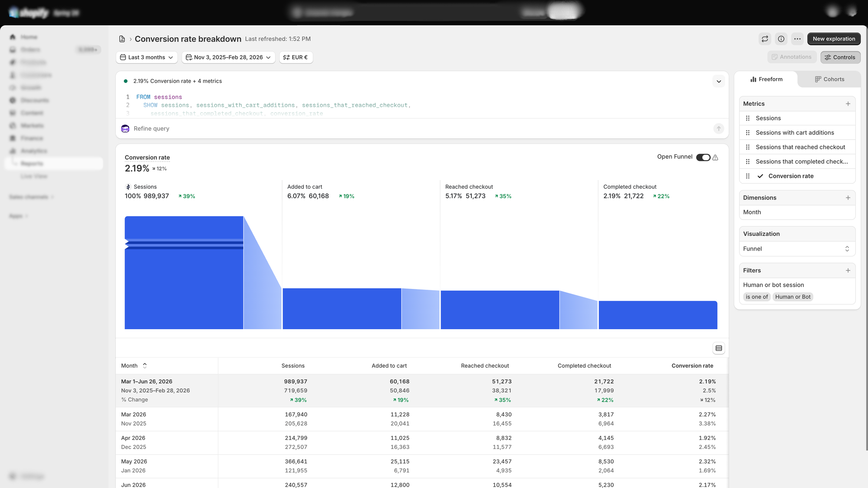Select the Freeform tab
Screen dimensions: 868x488
point(766,79)
